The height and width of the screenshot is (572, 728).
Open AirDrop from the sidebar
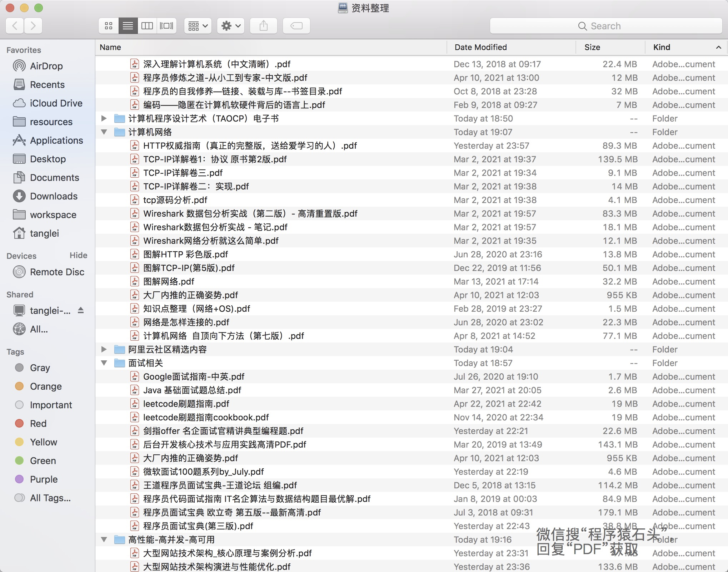click(46, 66)
